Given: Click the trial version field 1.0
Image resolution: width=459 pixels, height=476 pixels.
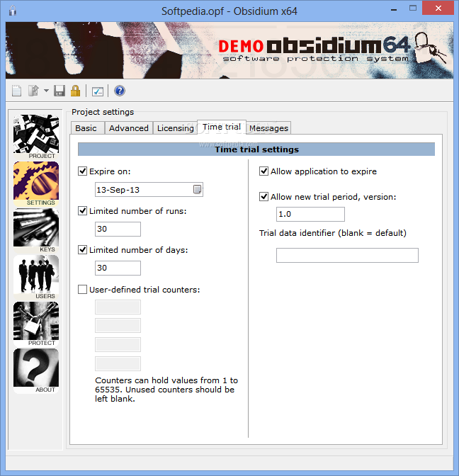Looking at the screenshot, I should click(x=310, y=215).
